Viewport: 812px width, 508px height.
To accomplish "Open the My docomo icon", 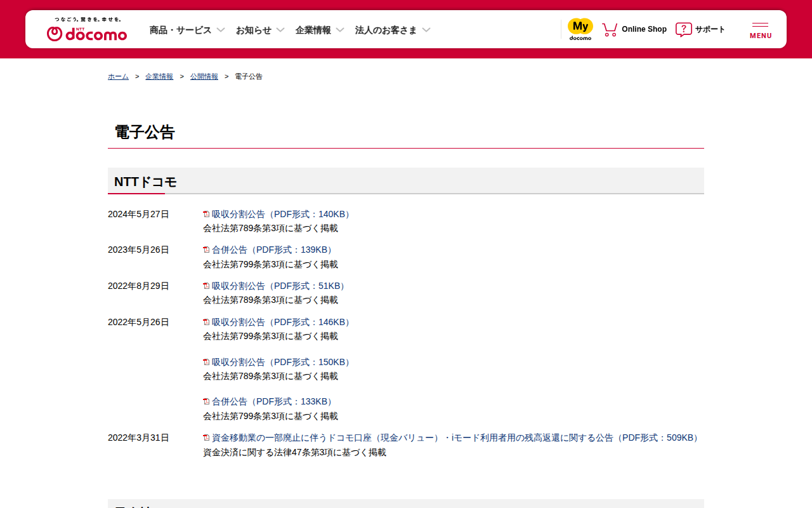I will tap(580, 29).
